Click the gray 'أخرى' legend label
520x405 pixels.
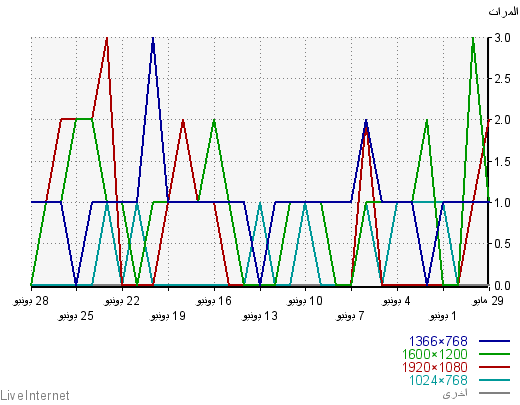click(455, 393)
